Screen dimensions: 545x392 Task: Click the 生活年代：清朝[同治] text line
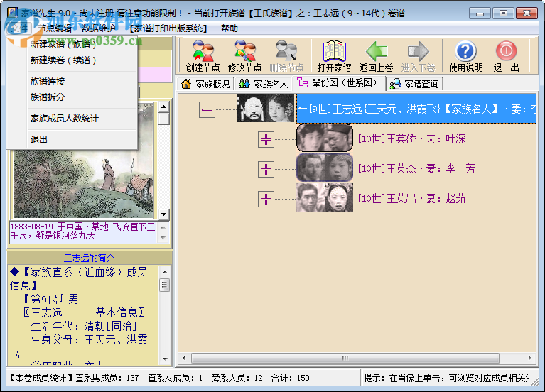tap(84, 326)
